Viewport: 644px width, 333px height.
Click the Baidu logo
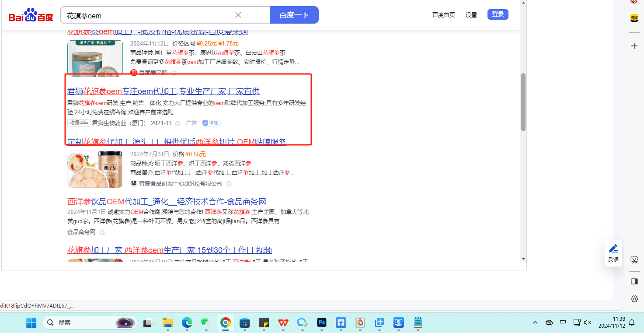[x=31, y=16]
